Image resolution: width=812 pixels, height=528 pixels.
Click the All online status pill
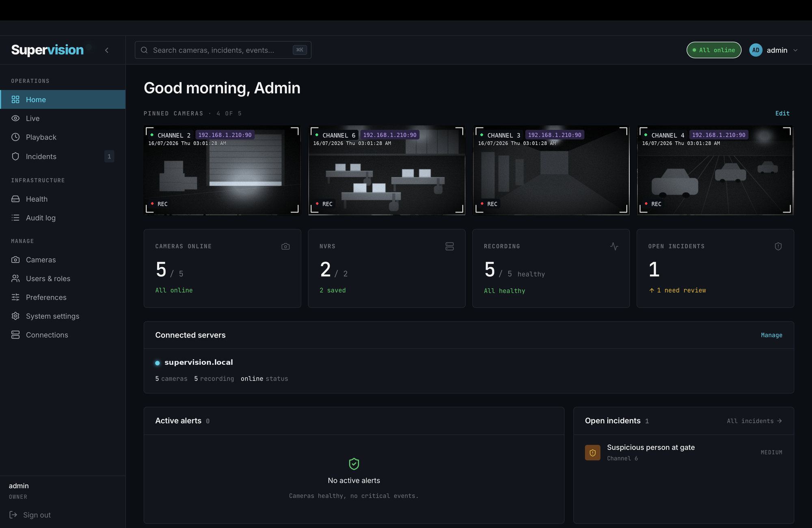click(714, 50)
